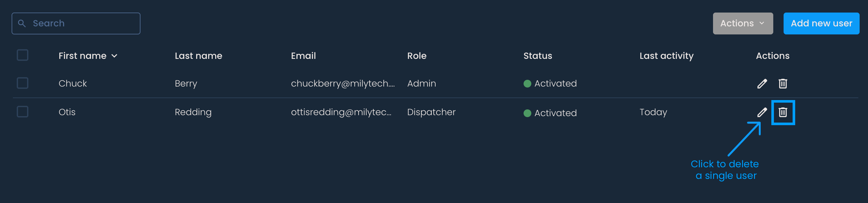Click the magnifier icon in the search box

tap(22, 23)
